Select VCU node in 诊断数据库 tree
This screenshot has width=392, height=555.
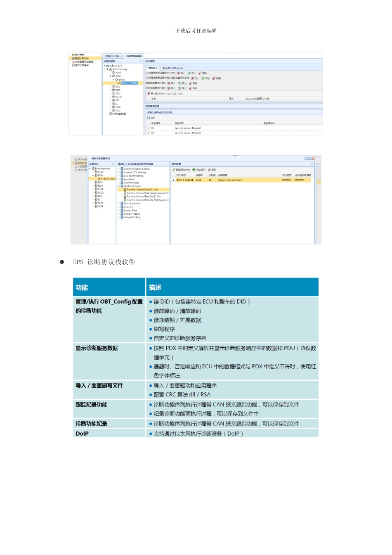tap(116, 111)
